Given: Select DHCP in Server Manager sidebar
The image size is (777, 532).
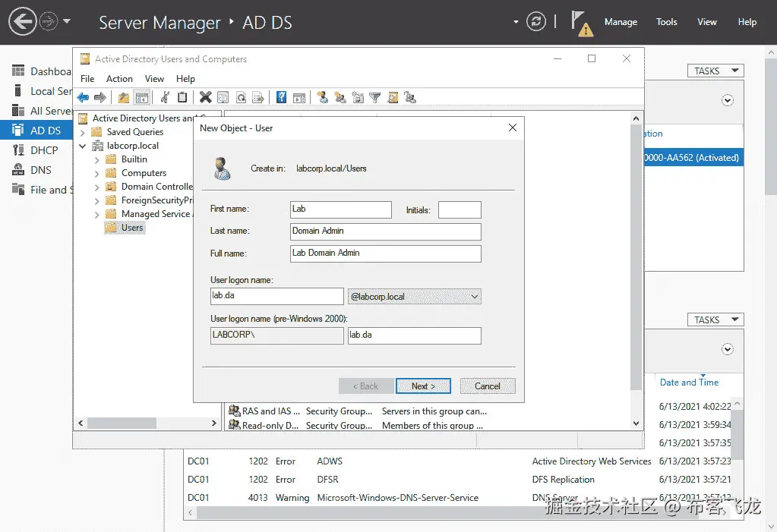Looking at the screenshot, I should 36,150.
